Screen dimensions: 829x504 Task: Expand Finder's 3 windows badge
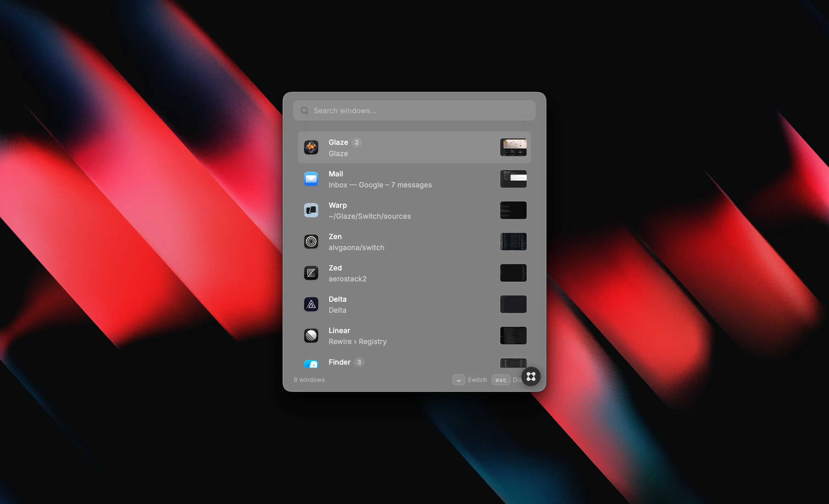pos(359,362)
